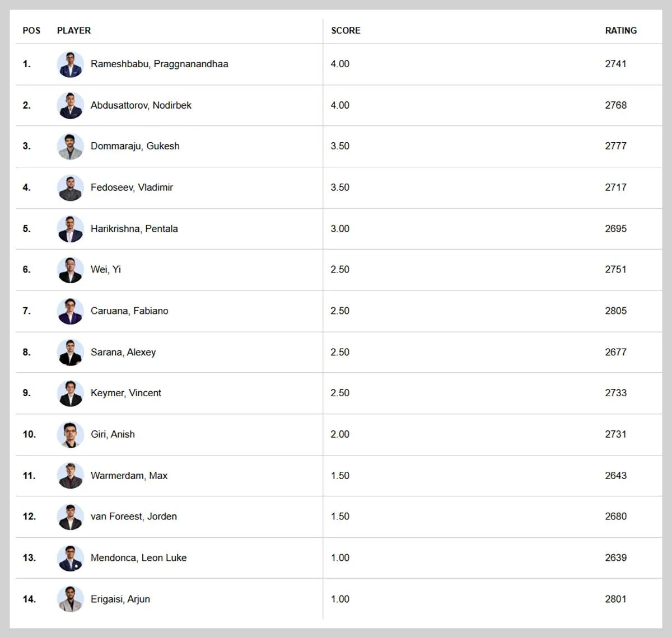Click Anish Giri's avatar photo
This screenshot has height=638, width=672.
click(x=71, y=434)
